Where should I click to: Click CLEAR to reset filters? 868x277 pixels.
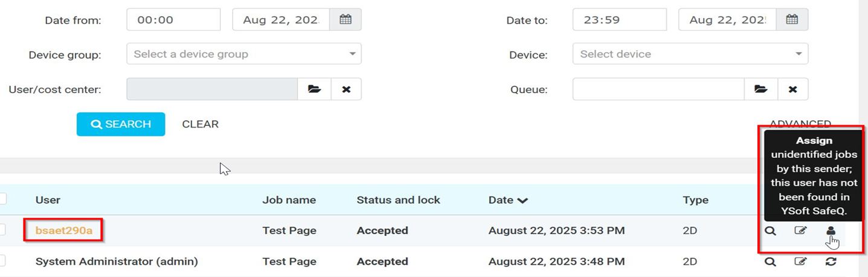(200, 124)
